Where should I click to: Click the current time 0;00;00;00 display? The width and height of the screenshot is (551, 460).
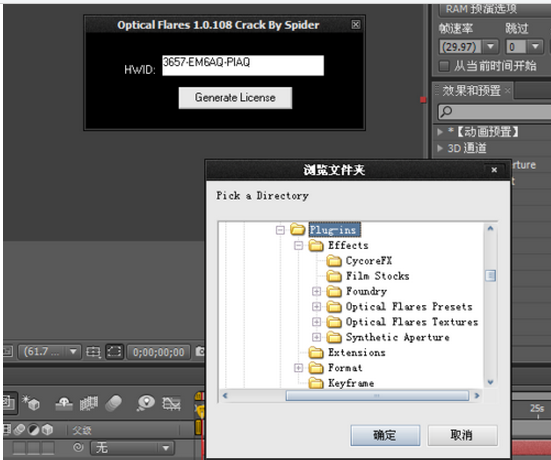click(158, 352)
